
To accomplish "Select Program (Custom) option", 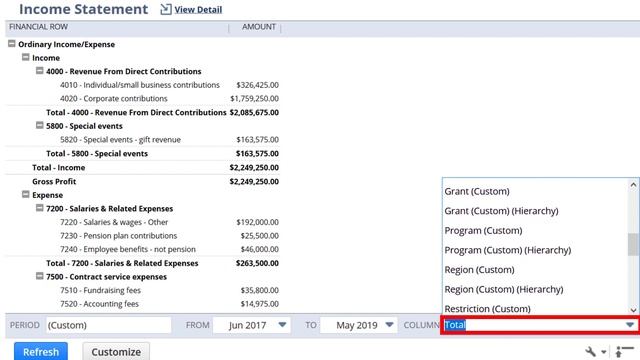I will click(483, 231).
